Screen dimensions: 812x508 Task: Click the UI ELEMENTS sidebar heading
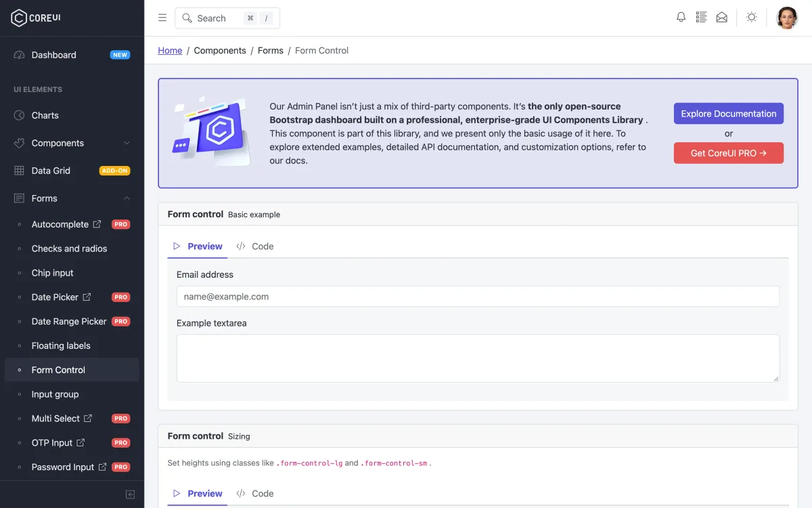pos(38,89)
